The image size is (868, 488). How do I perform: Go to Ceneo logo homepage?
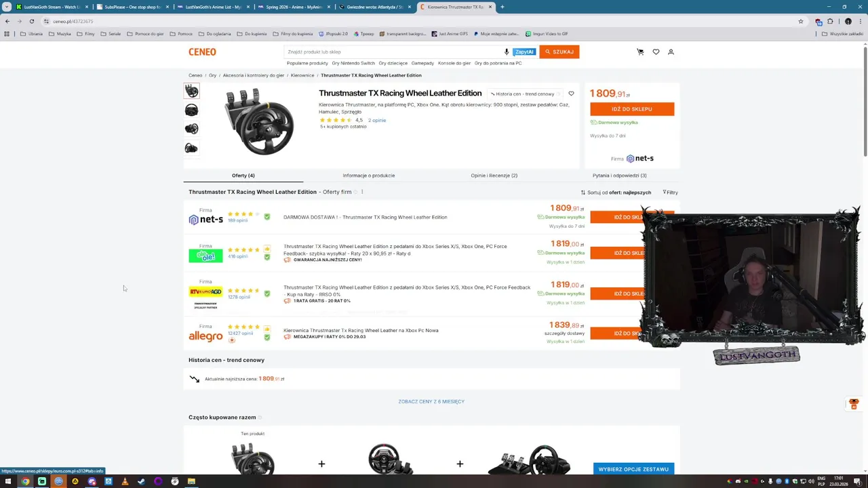202,52
